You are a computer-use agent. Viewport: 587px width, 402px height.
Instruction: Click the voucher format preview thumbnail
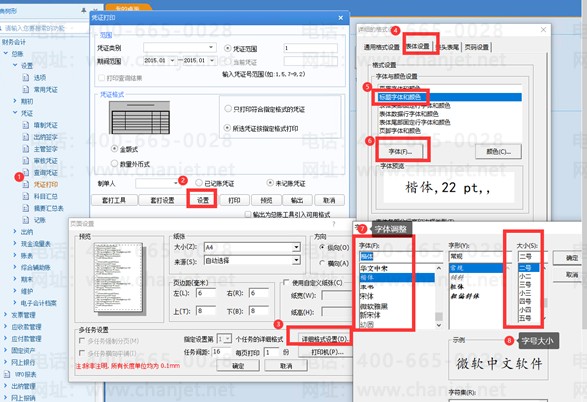pyautogui.click(x=139, y=118)
